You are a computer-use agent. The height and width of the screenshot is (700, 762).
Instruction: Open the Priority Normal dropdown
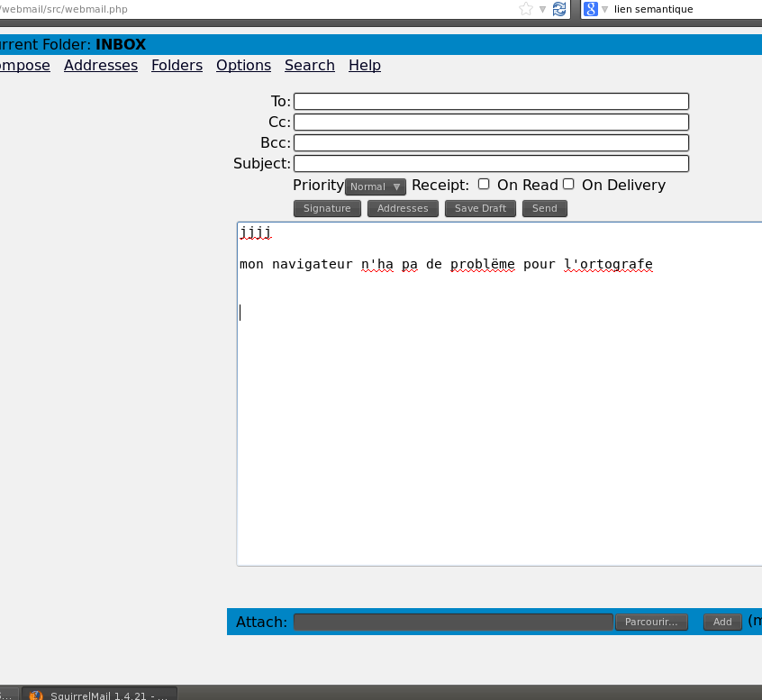tap(376, 186)
